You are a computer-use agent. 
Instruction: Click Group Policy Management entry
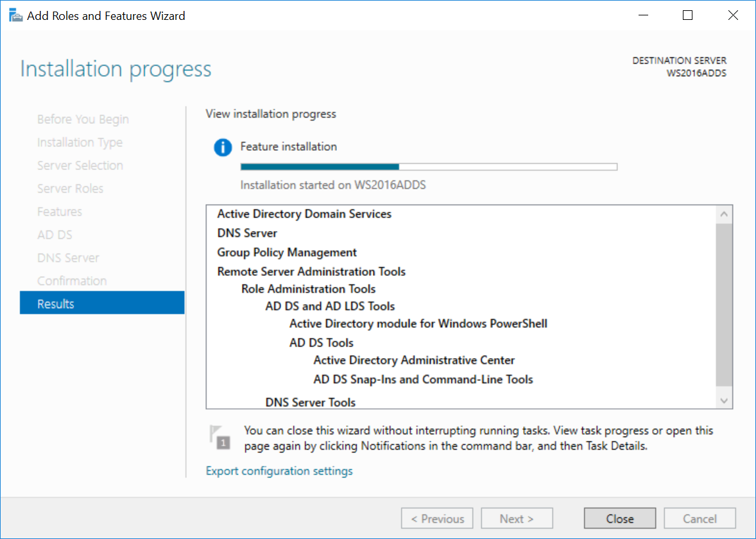[x=287, y=252]
